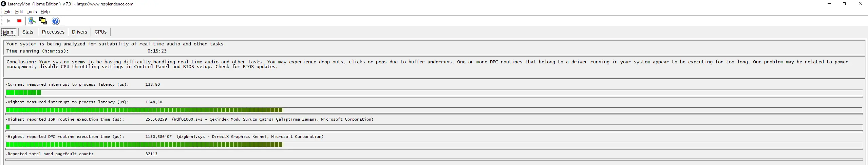Click the highest DPC routine execution bar

pos(144,145)
